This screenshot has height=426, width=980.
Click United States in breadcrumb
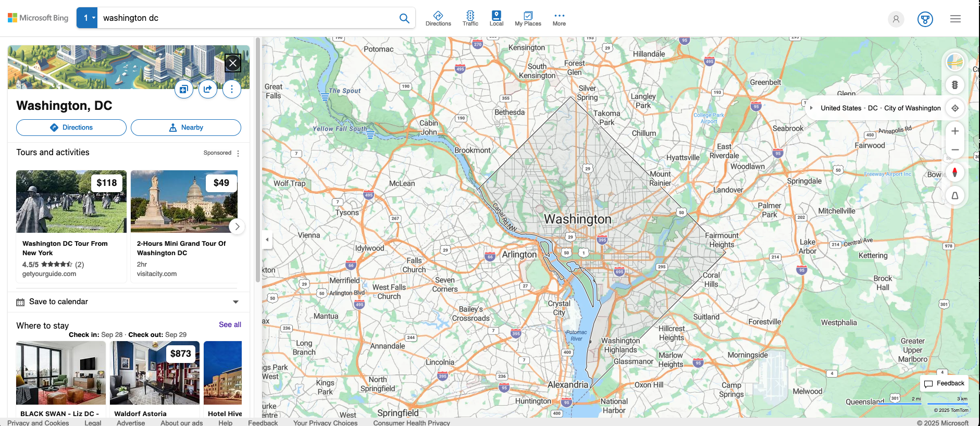pos(841,108)
